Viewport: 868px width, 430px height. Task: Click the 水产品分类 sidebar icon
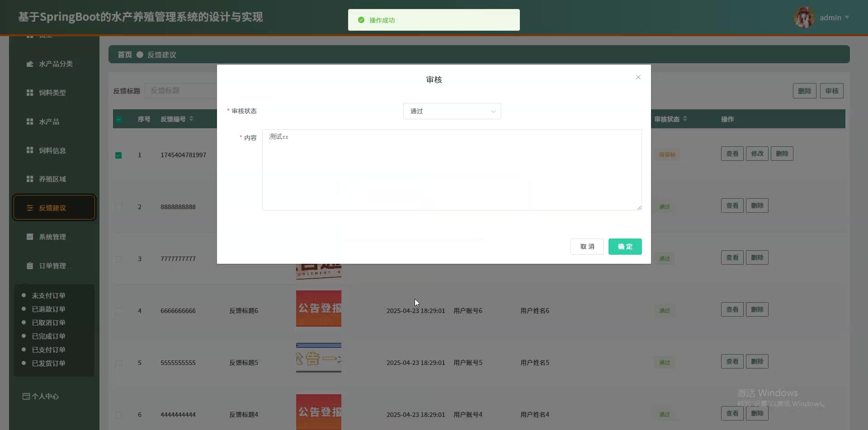coord(30,64)
